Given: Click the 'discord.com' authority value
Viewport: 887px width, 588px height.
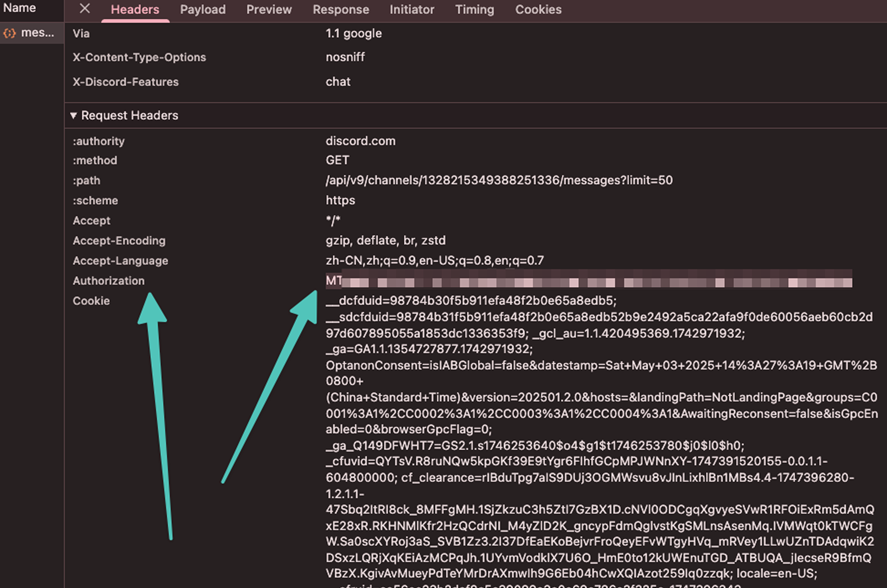Looking at the screenshot, I should pos(360,141).
